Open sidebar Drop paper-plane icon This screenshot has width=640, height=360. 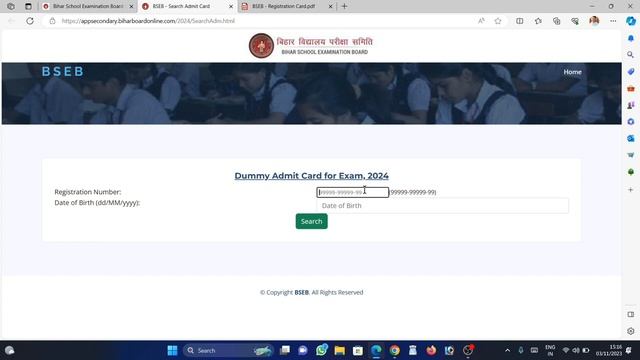(631, 155)
